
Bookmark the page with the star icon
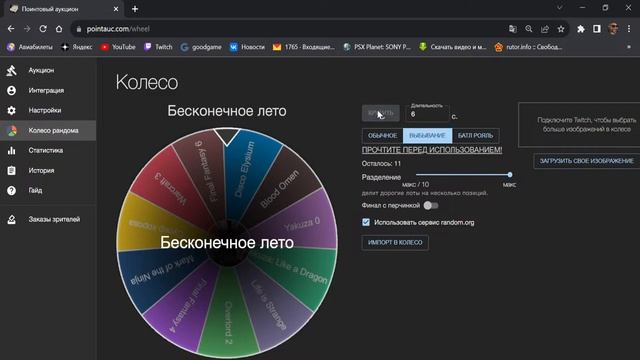click(561, 29)
